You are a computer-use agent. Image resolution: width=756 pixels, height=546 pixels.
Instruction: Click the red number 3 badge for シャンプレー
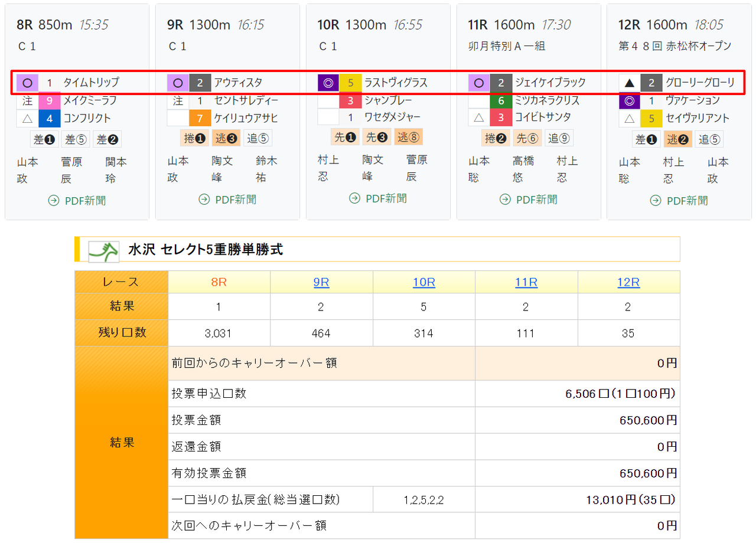(351, 100)
